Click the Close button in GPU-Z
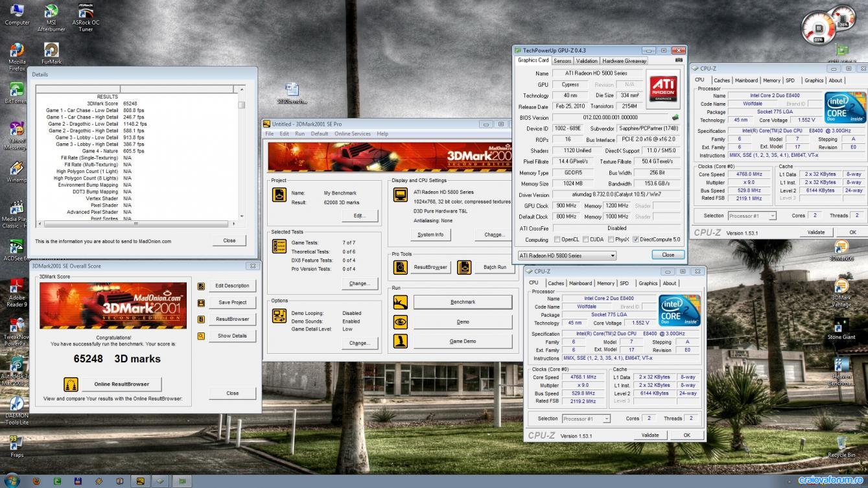Screen dimensions: 868x488 pos(668,255)
